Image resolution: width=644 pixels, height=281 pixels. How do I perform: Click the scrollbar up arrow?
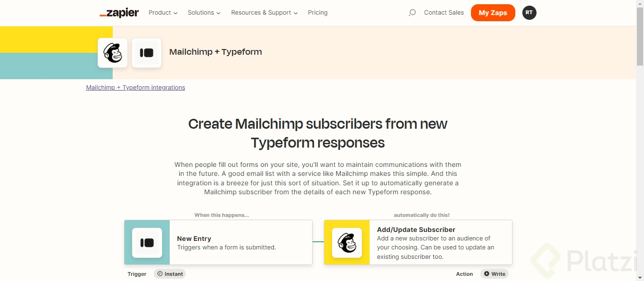[x=640, y=3]
